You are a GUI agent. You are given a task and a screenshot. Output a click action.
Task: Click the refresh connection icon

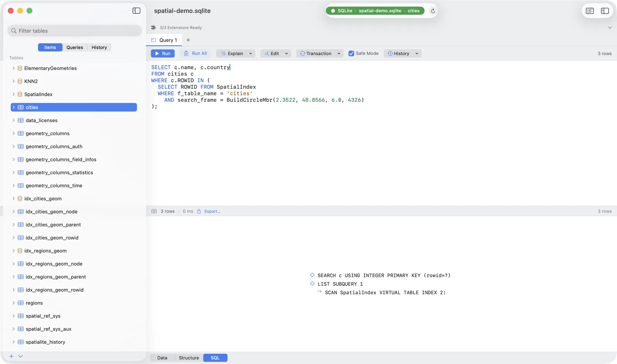pyautogui.click(x=433, y=11)
